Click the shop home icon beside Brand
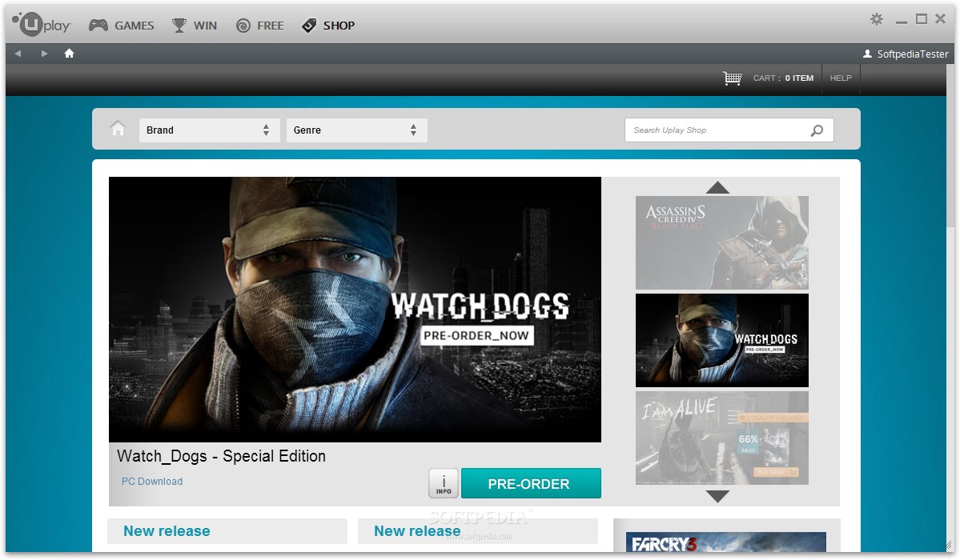Viewport: 960px width, 560px height. (x=118, y=129)
